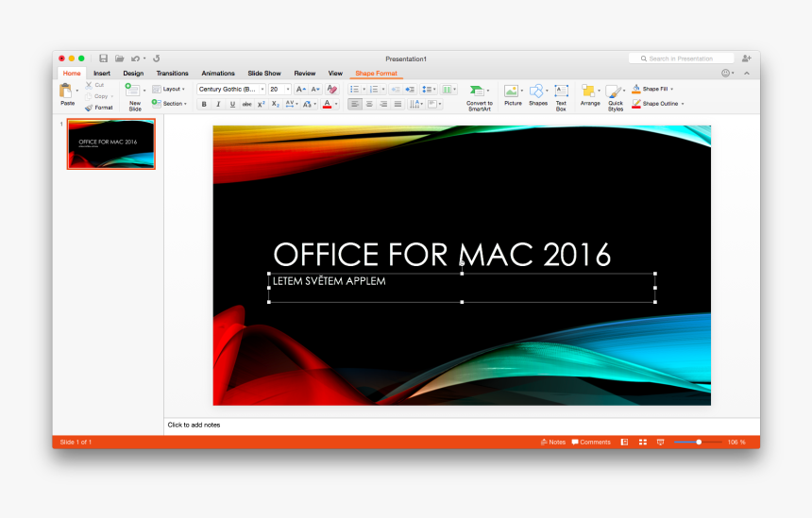812x518 pixels.
Task: Click the Paste clipboard icon
Action: (x=65, y=91)
